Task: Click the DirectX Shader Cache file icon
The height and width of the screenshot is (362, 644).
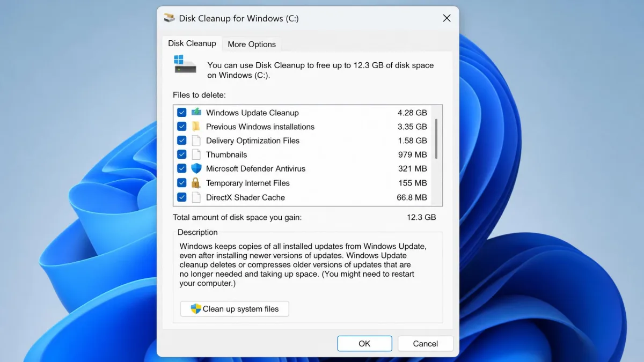Action: [x=196, y=197]
